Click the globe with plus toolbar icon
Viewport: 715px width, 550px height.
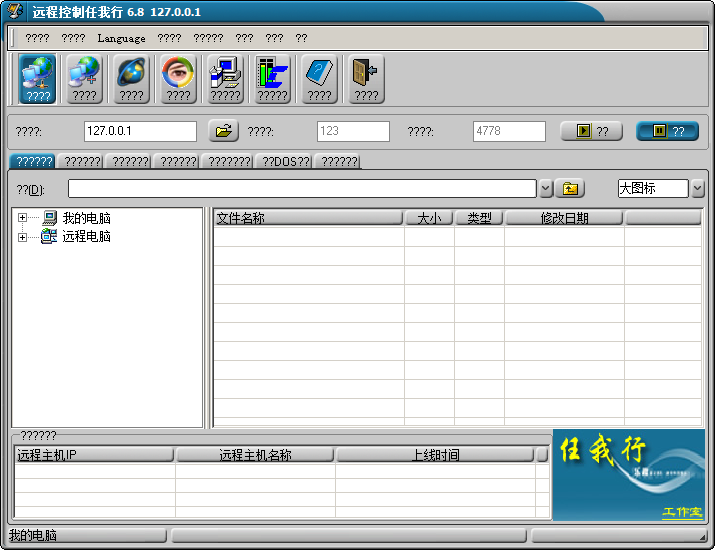(85, 78)
